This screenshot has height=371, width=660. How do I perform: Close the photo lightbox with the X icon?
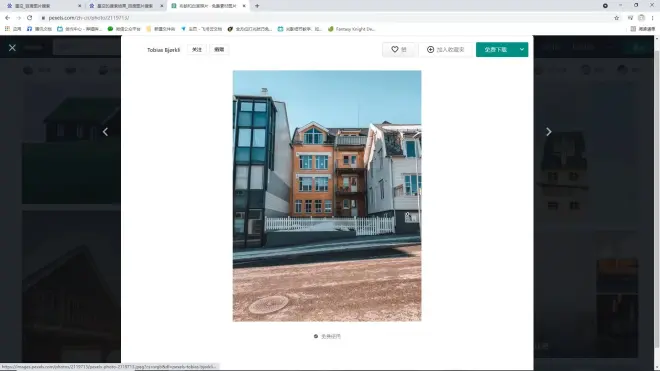coord(12,48)
